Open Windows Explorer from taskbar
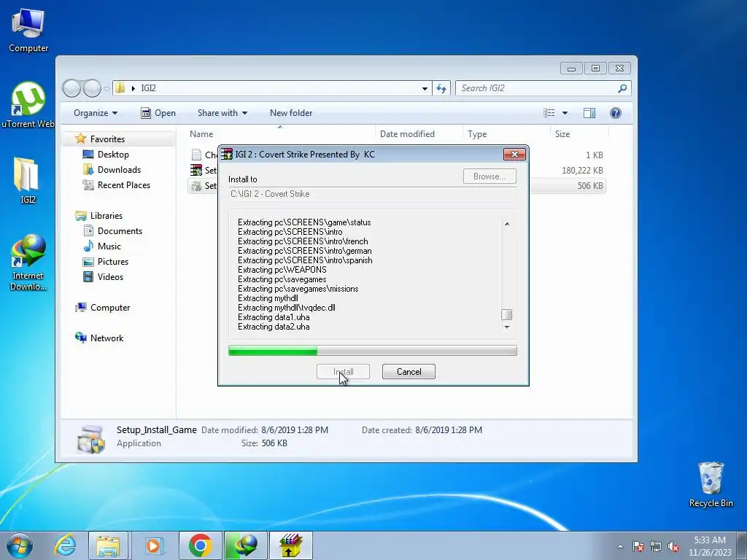This screenshot has width=747, height=560. click(108, 545)
